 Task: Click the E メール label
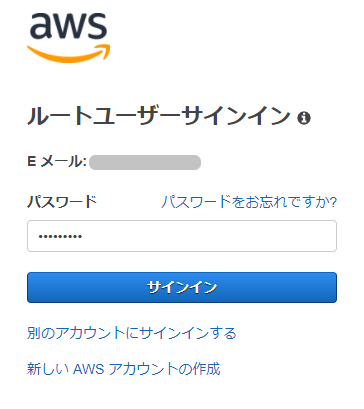pyautogui.click(x=57, y=162)
